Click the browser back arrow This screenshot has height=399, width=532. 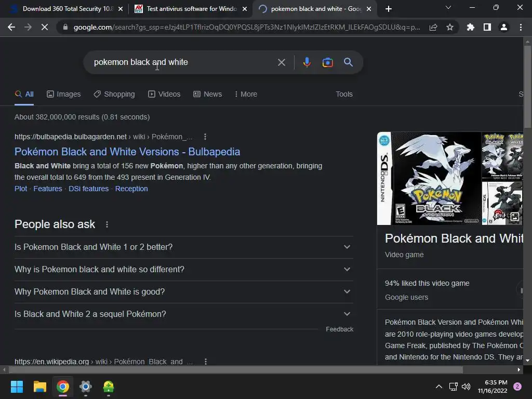(x=11, y=27)
